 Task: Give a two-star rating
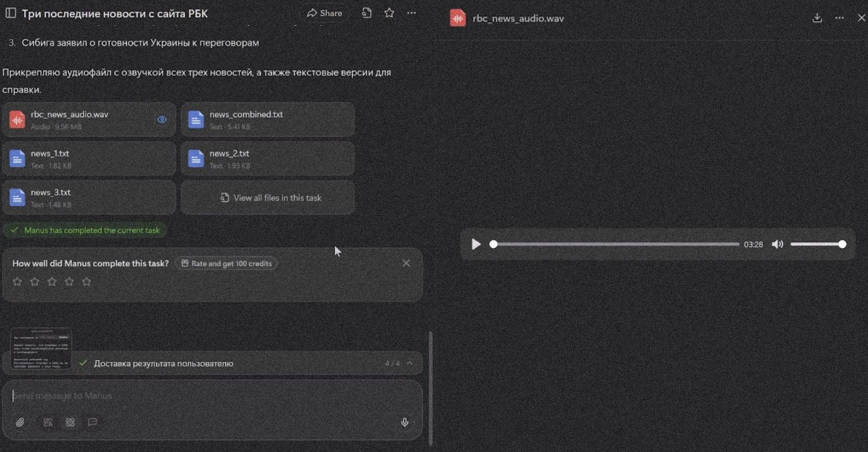[x=35, y=281]
